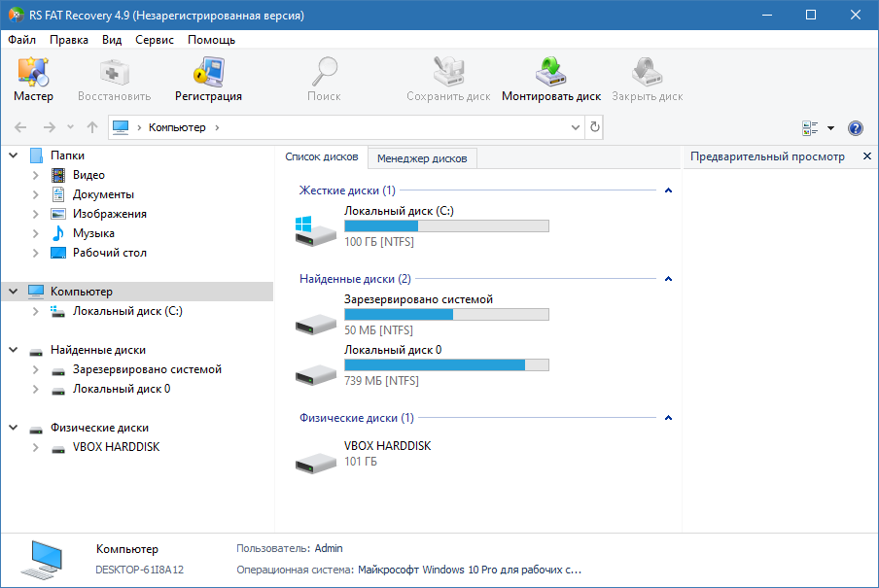Click the Музыка note icon in tree
Image resolution: width=879 pixels, height=588 pixels.
click(58, 233)
